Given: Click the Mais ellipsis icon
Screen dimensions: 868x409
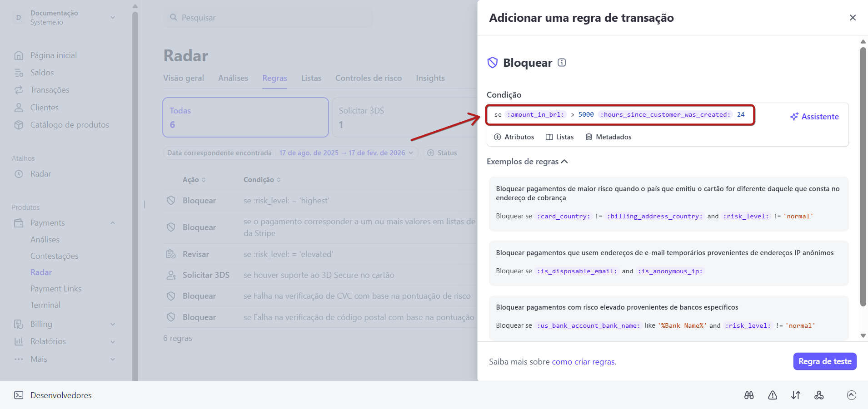Looking at the screenshot, I should pyautogui.click(x=19, y=359).
